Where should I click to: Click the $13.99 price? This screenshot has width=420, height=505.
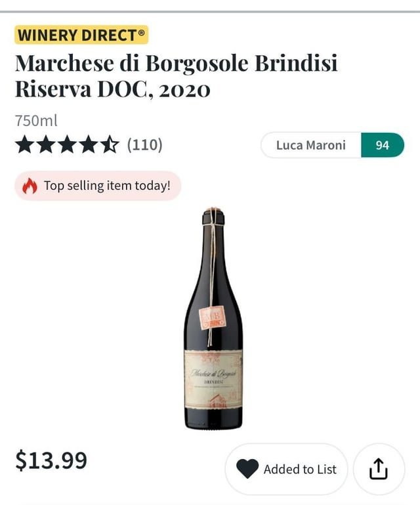tap(51, 460)
